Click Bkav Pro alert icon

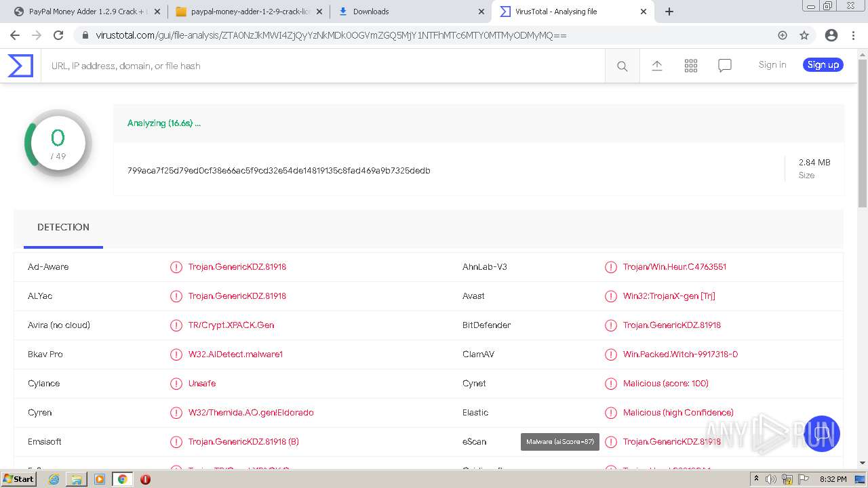tap(176, 354)
